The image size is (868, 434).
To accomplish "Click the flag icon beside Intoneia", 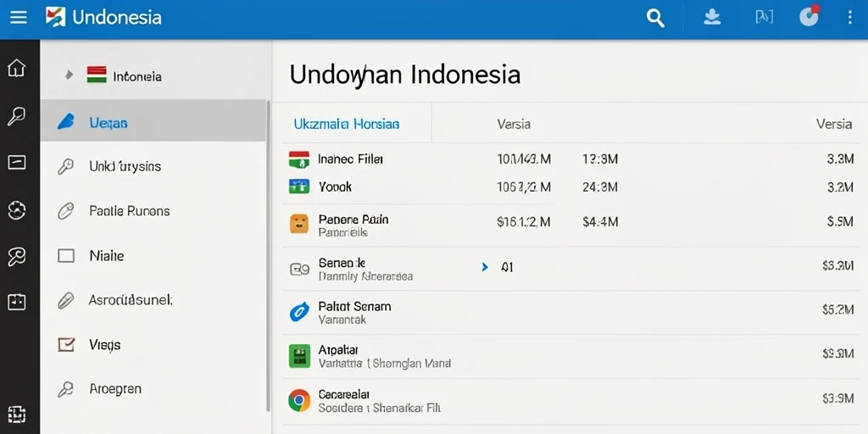I will point(97,75).
